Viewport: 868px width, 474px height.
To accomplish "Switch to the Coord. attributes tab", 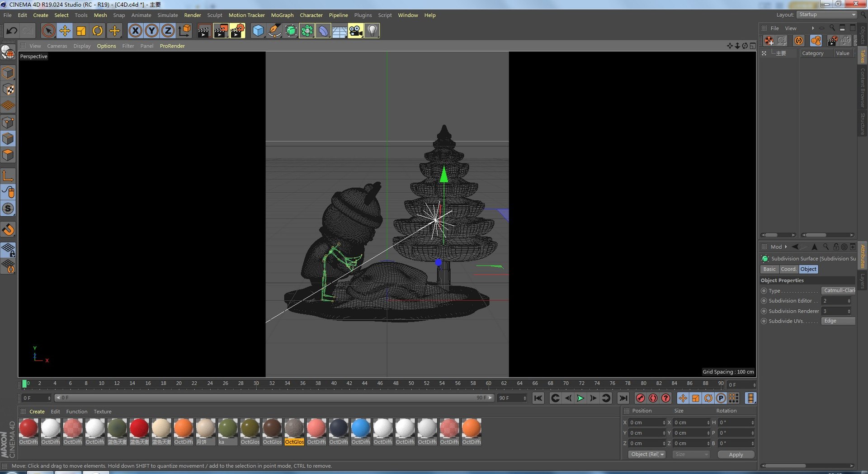I will (788, 269).
